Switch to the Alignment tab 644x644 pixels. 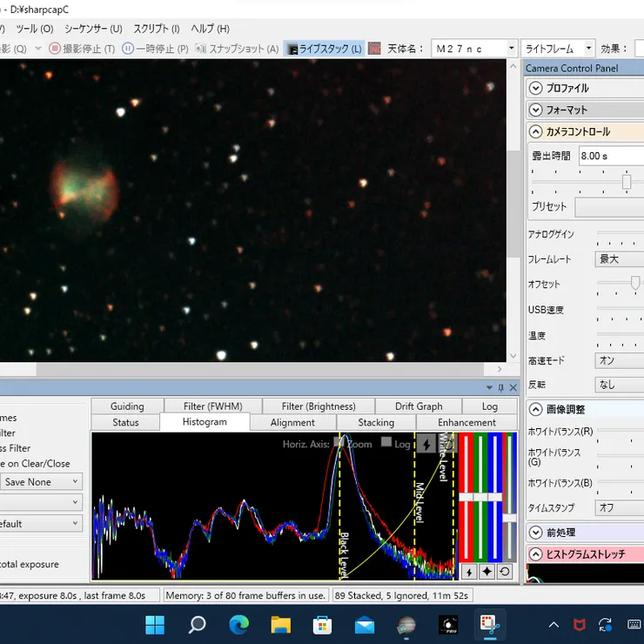292,422
